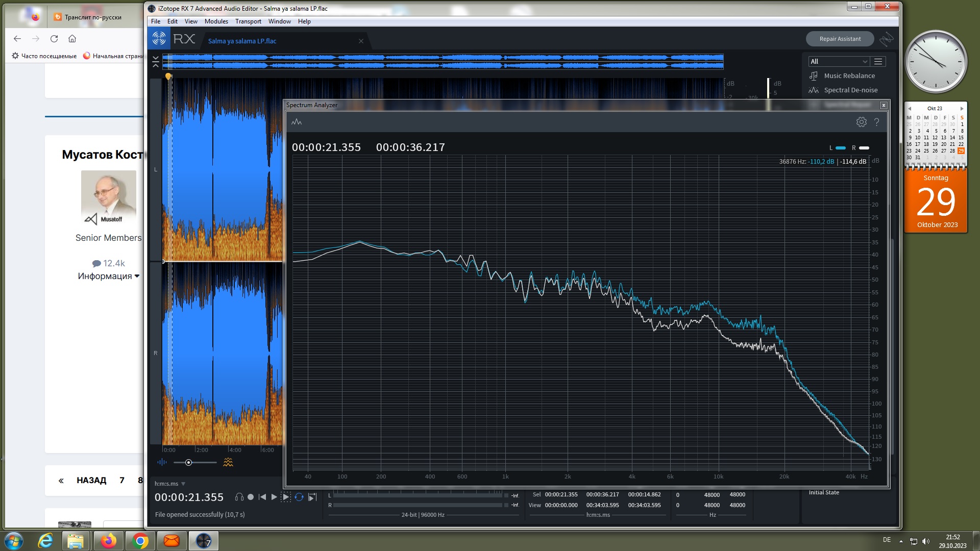
Task: Toggle the L channel curve in analyzer
Action: click(x=840, y=148)
